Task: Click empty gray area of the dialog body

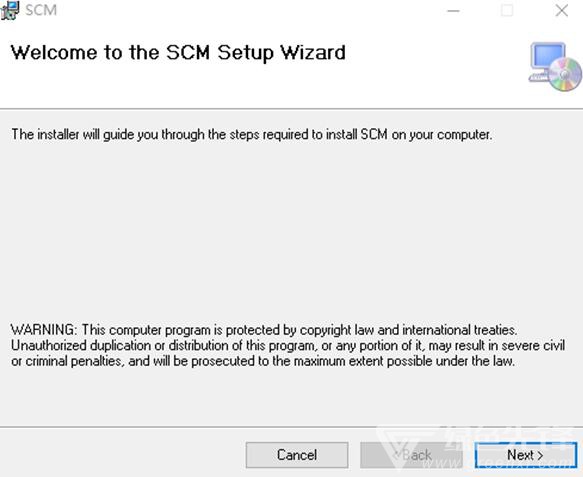Action: pyautogui.click(x=290, y=231)
